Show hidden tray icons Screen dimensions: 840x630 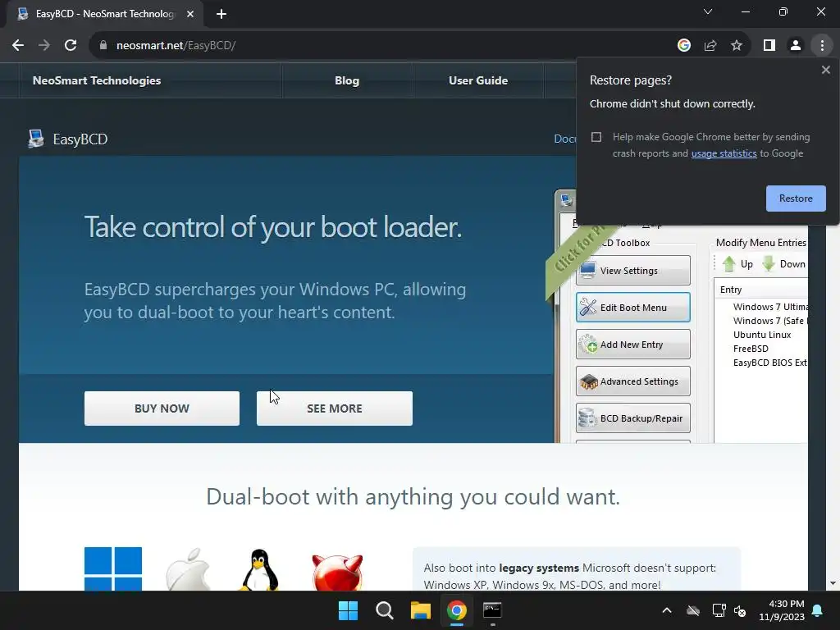[x=666, y=610]
